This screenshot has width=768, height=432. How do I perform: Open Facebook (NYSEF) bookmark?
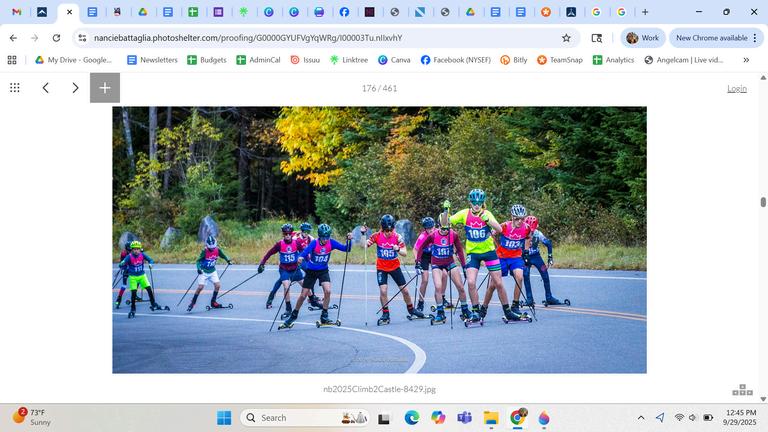coord(456,60)
